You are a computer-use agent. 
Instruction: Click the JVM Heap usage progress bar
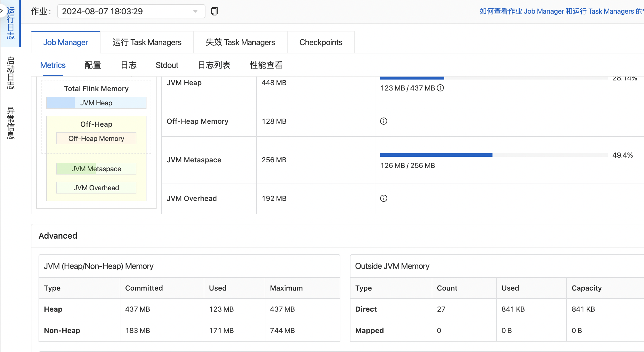tap(494, 78)
